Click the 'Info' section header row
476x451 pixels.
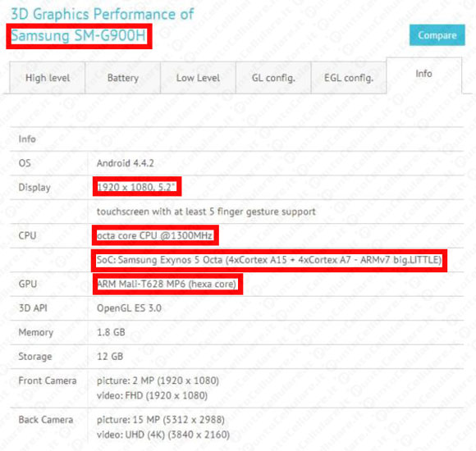pyautogui.click(x=237, y=139)
